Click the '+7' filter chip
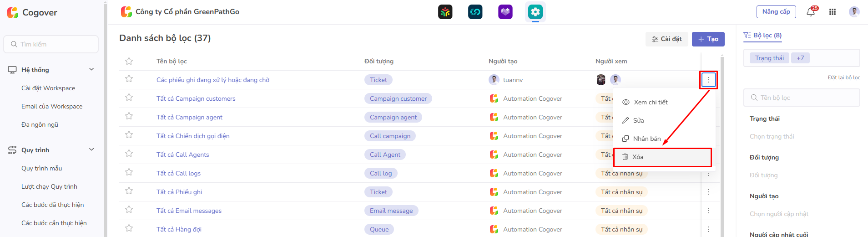868x237 pixels. click(801, 58)
